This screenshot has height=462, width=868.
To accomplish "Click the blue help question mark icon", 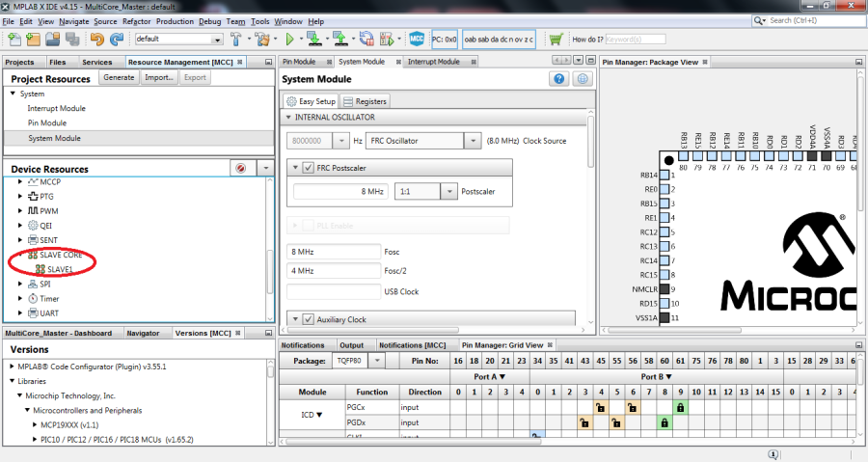I will pos(558,79).
